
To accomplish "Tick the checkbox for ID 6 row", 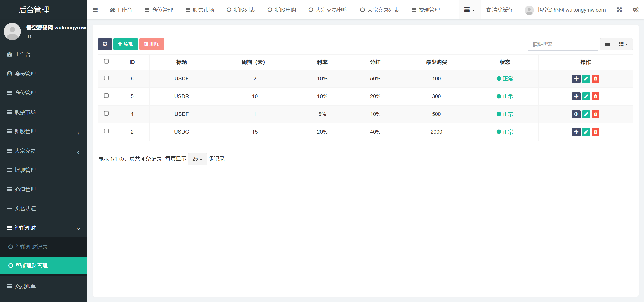I will (x=106, y=78).
